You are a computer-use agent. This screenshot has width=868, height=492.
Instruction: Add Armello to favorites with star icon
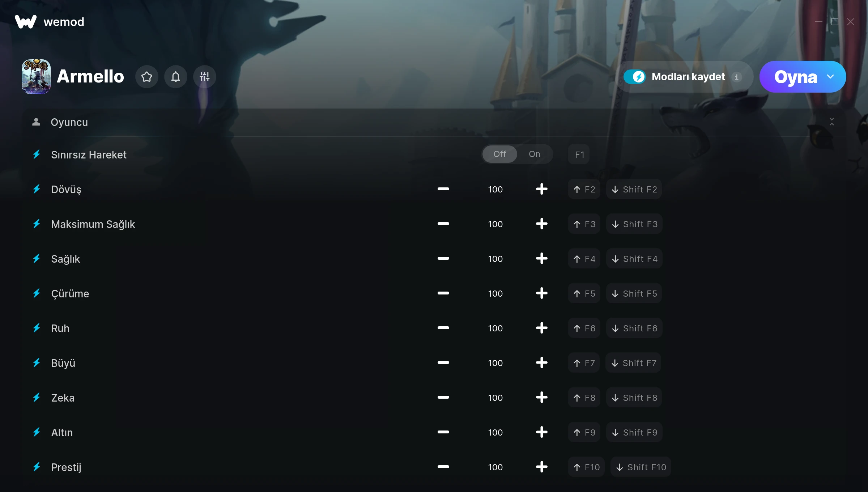(146, 77)
